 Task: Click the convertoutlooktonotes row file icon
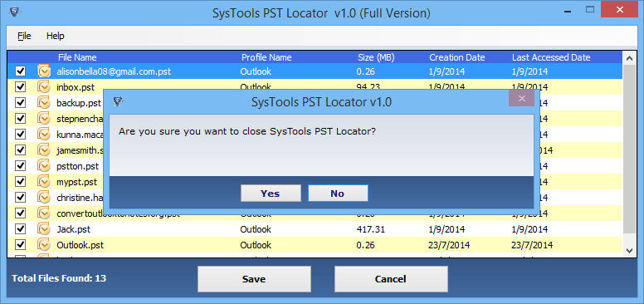44,213
